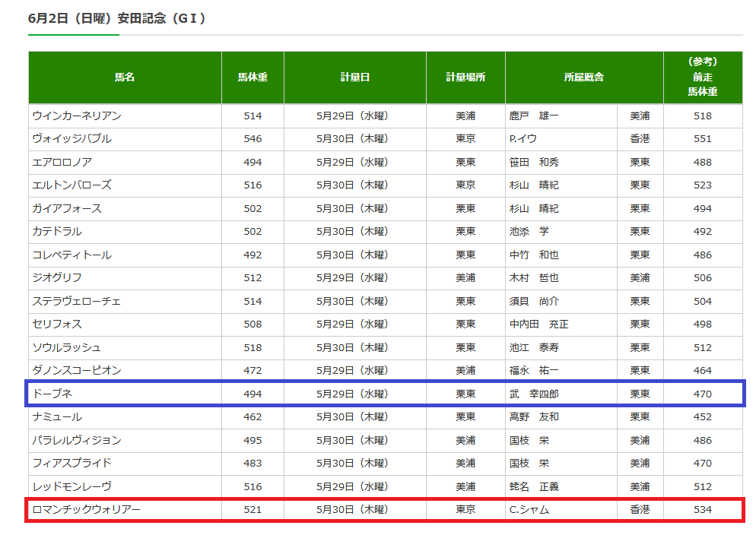The height and width of the screenshot is (535, 756).
Task: Select horse name セリフォス
Action: [57, 324]
